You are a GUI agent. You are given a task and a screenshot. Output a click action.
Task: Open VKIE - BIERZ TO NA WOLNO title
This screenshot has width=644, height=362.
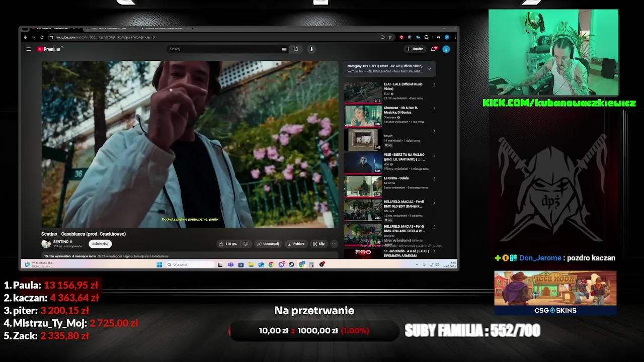[404, 157]
